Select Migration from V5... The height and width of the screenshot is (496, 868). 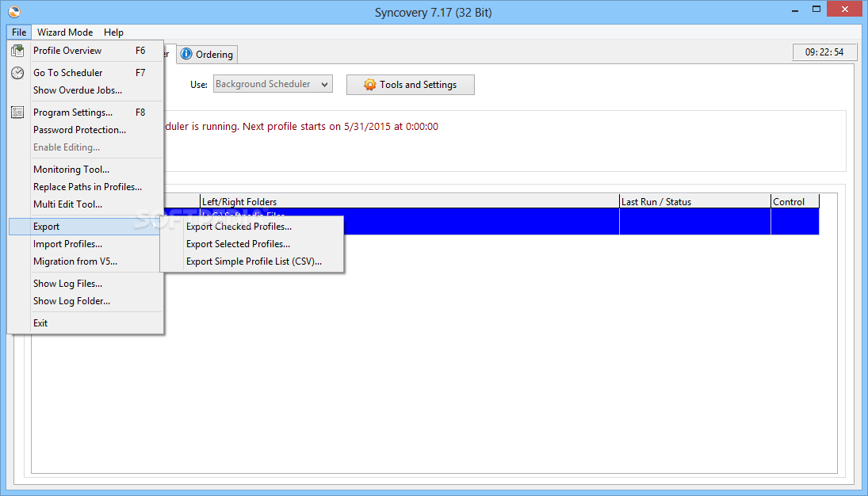(x=86, y=261)
